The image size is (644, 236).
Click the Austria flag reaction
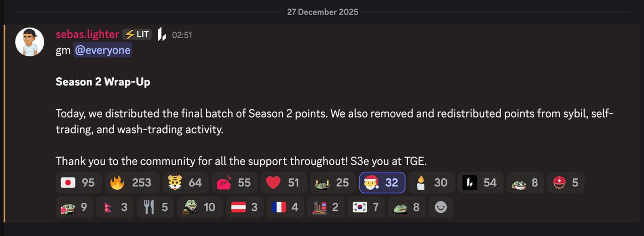point(245,207)
